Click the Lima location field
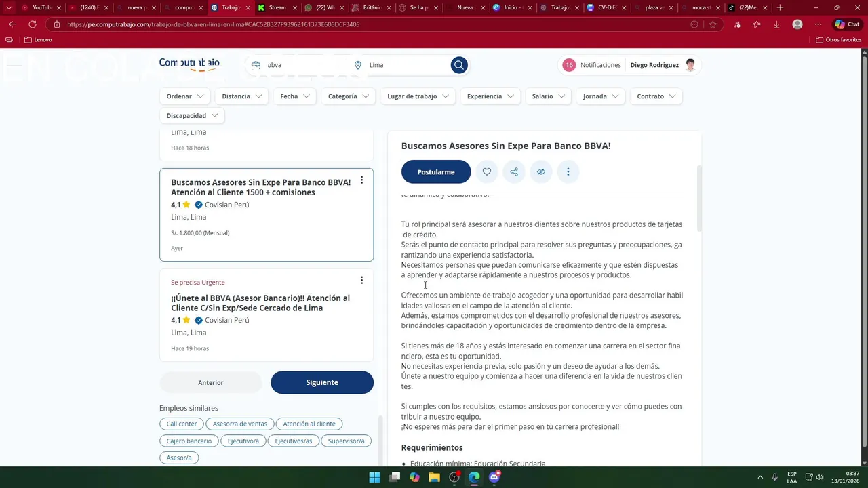The width and height of the screenshot is (868, 488). tap(400, 65)
